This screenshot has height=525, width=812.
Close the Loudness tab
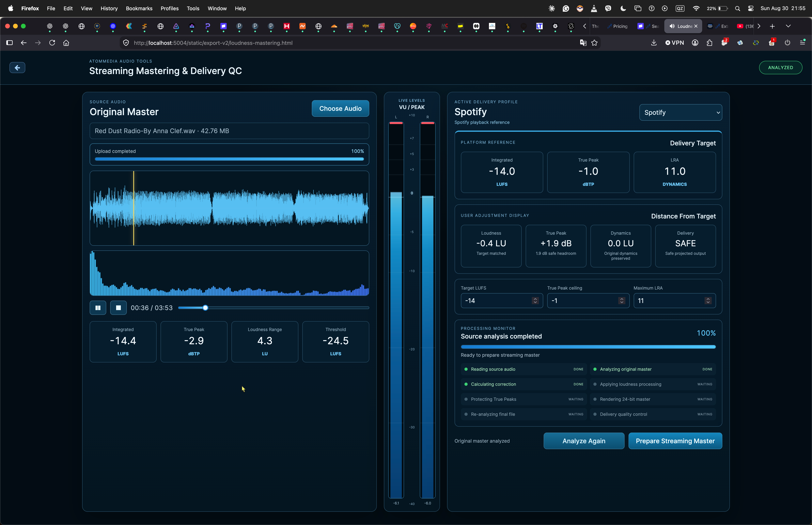[696, 26]
